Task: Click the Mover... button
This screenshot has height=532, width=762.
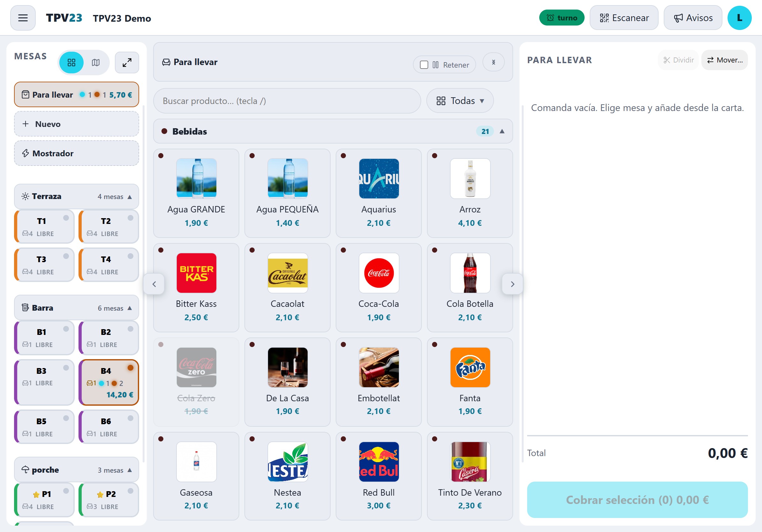Action: click(x=724, y=60)
